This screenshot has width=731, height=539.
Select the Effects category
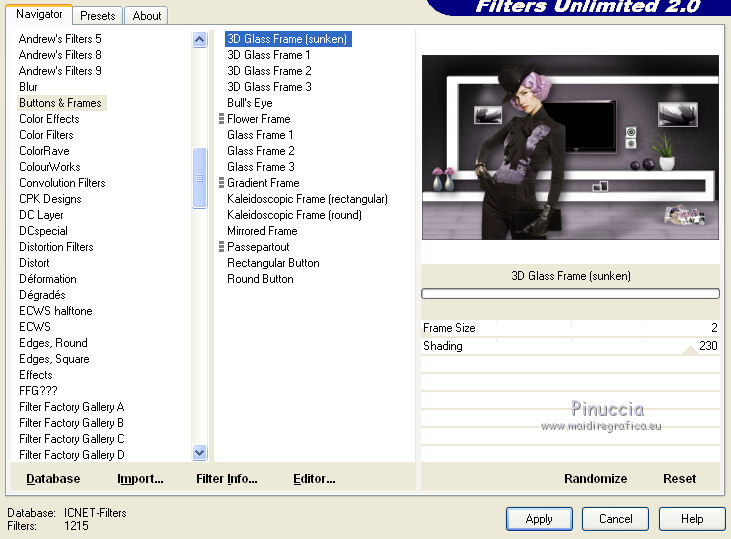pyautogui.click(x=35, y=375)
